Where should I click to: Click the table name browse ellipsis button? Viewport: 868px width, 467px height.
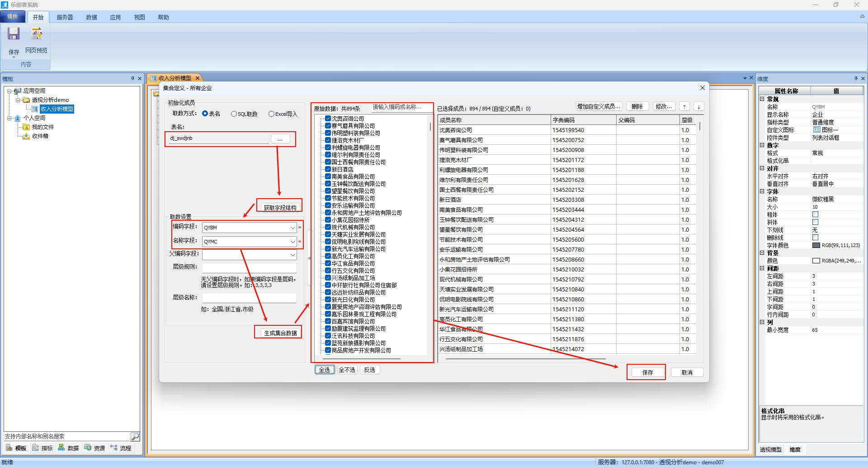280,139
